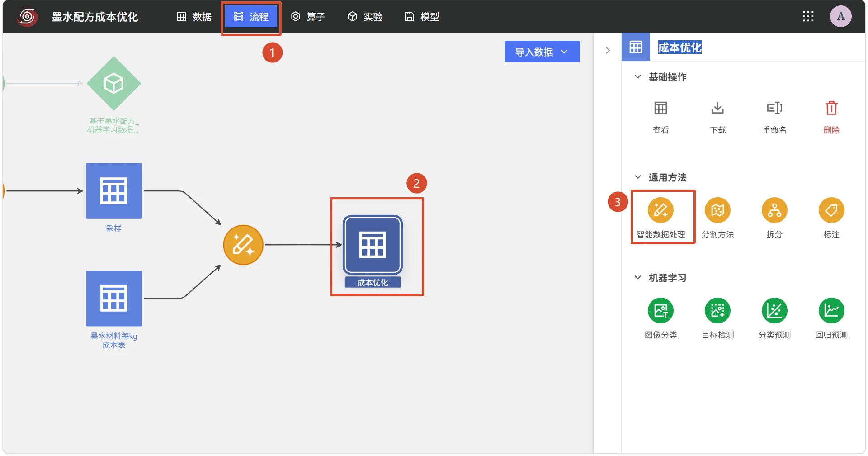Screen dimensions: 868x456
Task: Choose the 目标检测 icon
Action: pos(717,311)
